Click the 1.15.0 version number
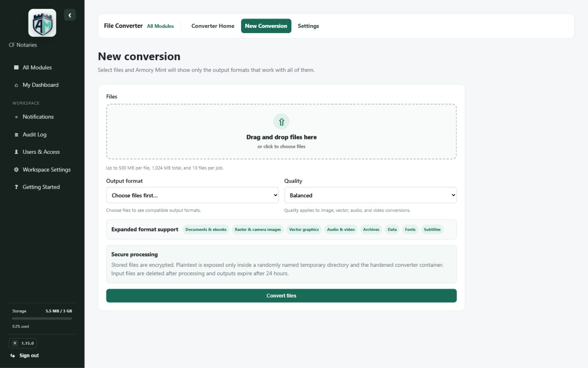Image resolution: width=588 pixels, height=368 pixels. (28, 343)
